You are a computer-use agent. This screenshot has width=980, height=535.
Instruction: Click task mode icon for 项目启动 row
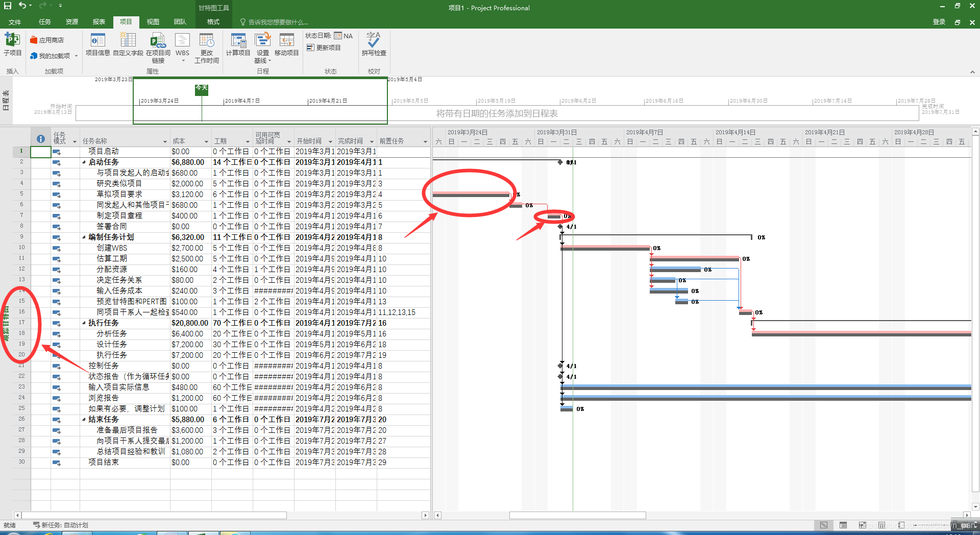click(x=57, y=152)
